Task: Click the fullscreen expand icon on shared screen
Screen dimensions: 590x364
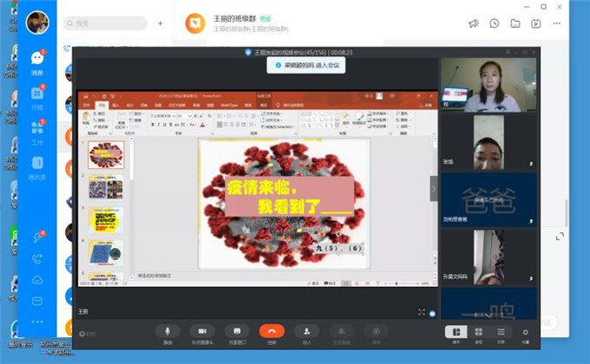Action: click(422, 312)
